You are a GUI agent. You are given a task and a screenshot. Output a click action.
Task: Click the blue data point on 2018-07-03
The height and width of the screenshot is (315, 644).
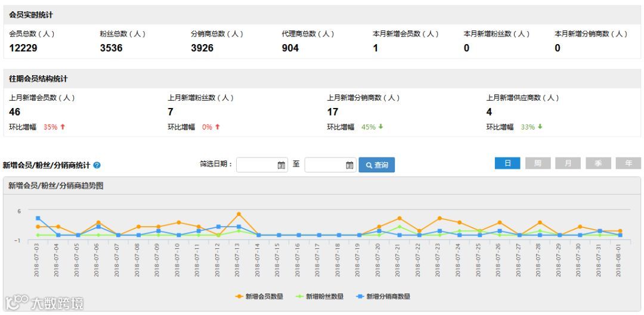click(x=38, y=218)
